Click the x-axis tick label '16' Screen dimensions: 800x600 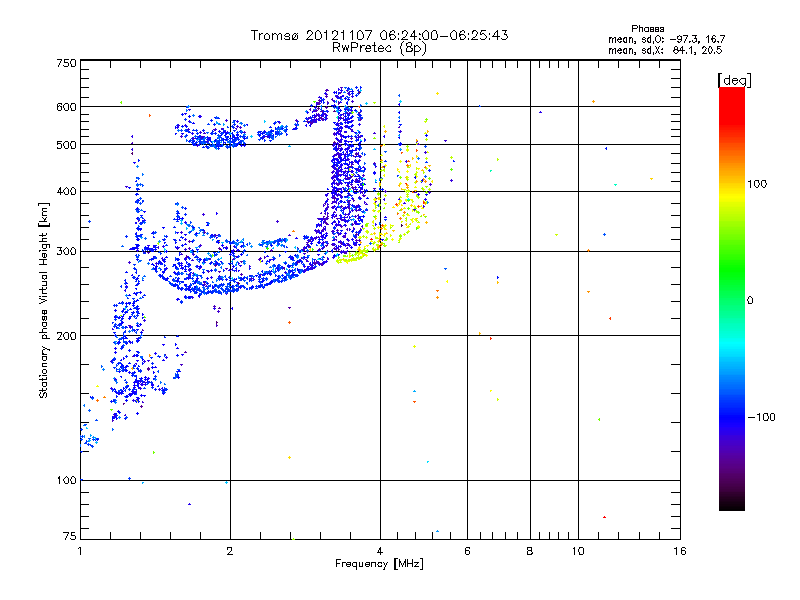(x=680, y=551)
